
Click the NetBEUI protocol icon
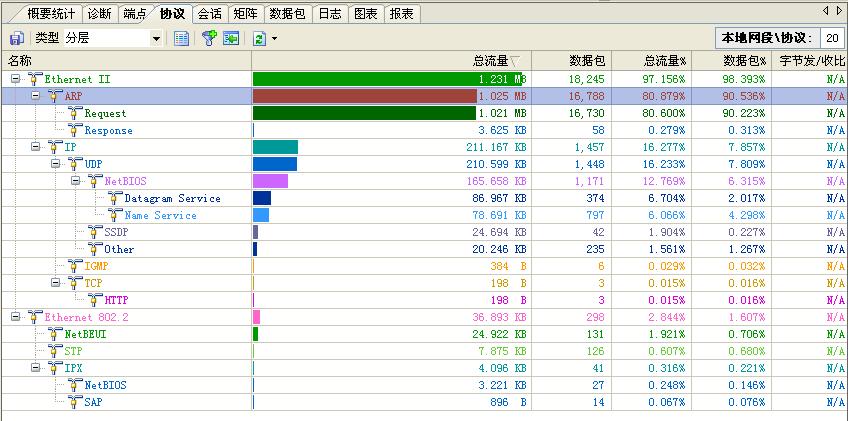click(55, 334)
